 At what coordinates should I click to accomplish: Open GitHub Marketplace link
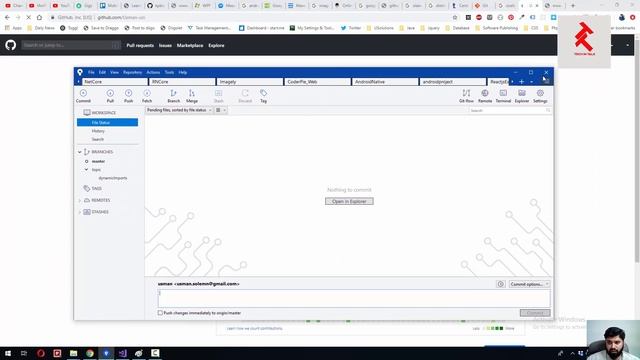click(x=190, y=45)
